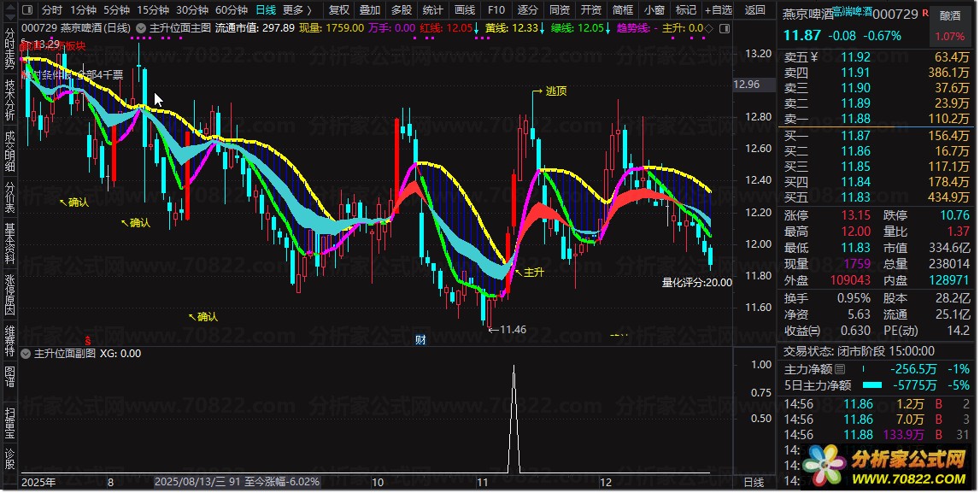980x493 pixels.
Task: Click the 高端啤酒 concept tag
Action: click(x=854, y=11)
